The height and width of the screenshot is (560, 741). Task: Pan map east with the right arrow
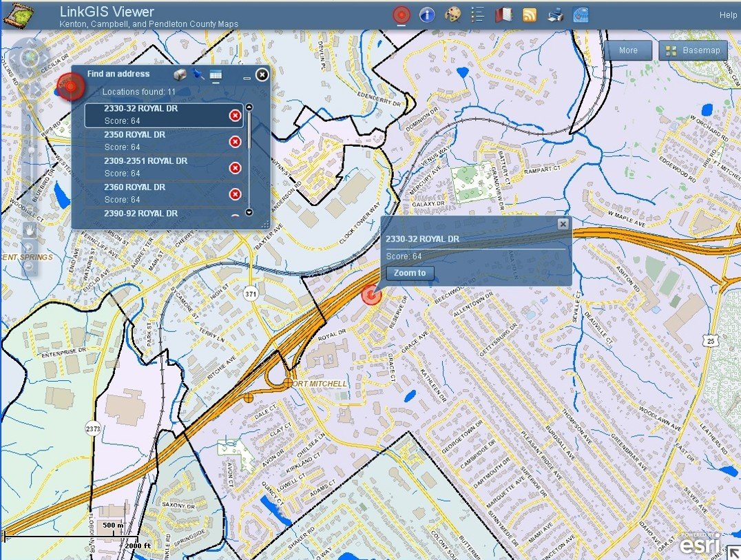pos(45,58)
